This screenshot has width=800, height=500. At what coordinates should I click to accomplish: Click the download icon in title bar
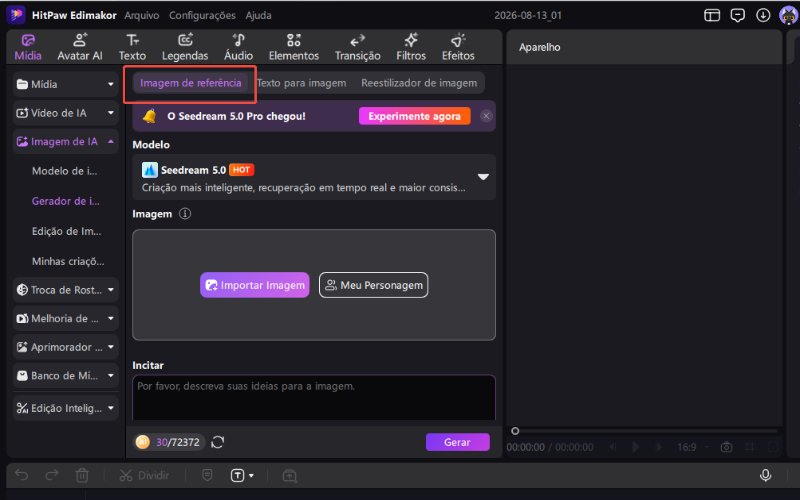pyautogui.click(x=763, y=15)
